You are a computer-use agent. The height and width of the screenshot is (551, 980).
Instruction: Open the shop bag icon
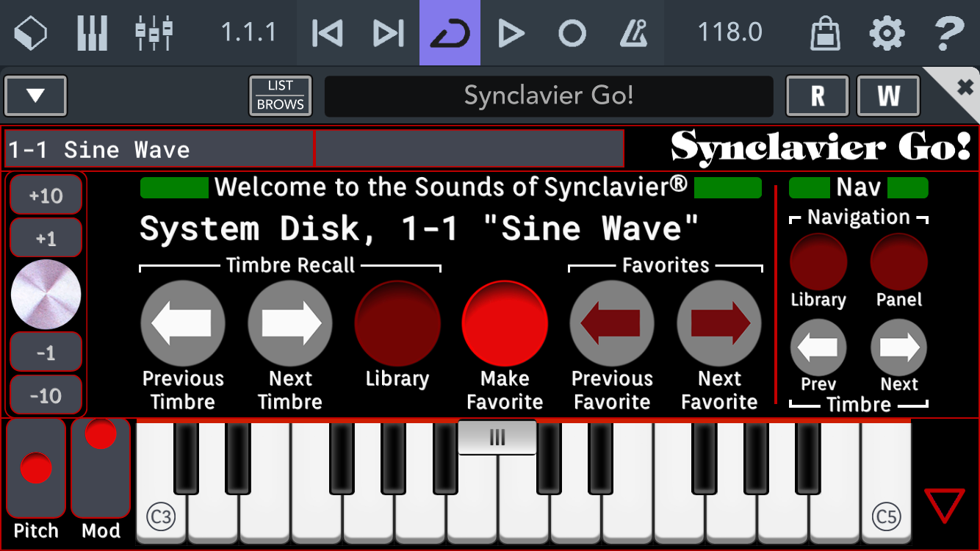click(825, 33)
